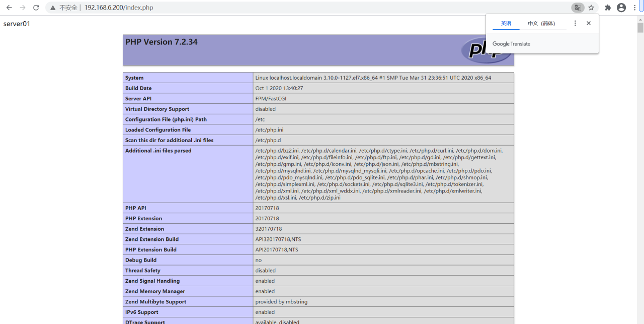644x324 pixels.
Task: Click the PHP Extension Build label
Action: 151,250
